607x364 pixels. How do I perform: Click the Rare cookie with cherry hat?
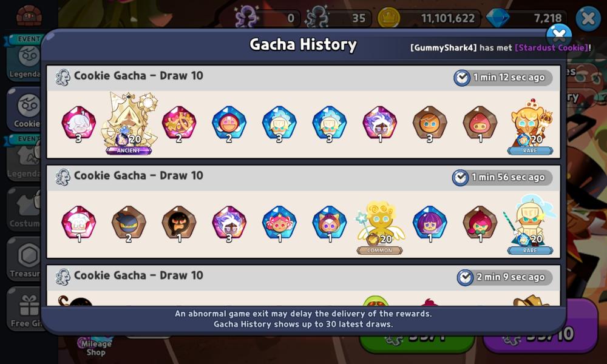point(530,127)
